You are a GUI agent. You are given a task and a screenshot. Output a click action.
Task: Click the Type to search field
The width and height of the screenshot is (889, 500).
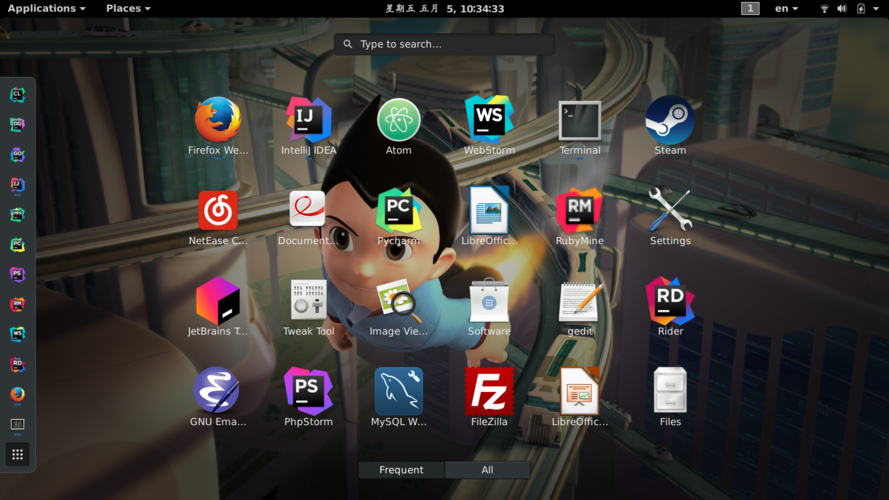pos(444,44)
